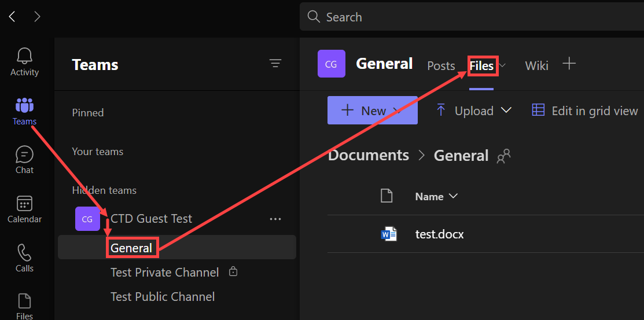The image size is (644, 320).
Task: Click General in the breadcrumb
Action: tap(461, 156)
